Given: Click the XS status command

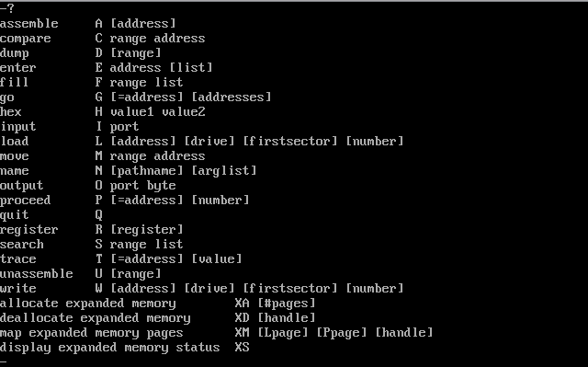Looking at the screenshot, I should click(242, 348).
